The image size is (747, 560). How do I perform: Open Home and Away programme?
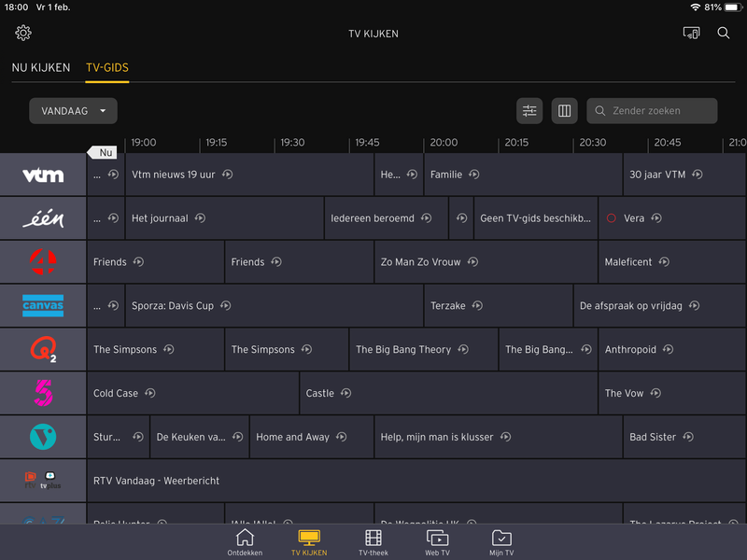(312, 437)
